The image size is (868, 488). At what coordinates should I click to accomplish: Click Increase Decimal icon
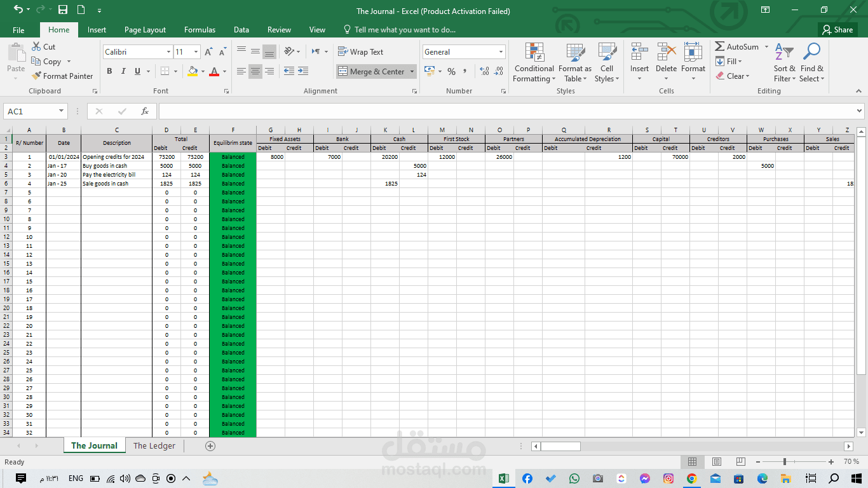click(x=484, y=71)
